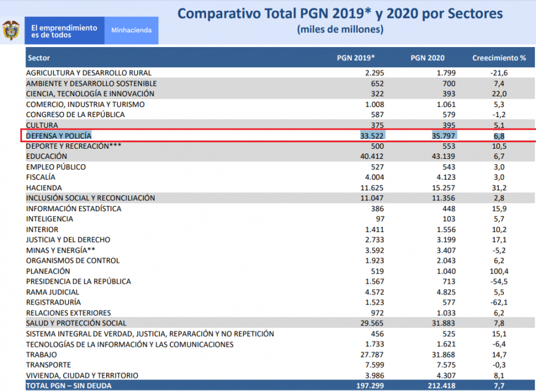The width and height of the screenshot is (536, 392).
Task: Click the 7,7 total growth value
Action: [x=499, y=386]
